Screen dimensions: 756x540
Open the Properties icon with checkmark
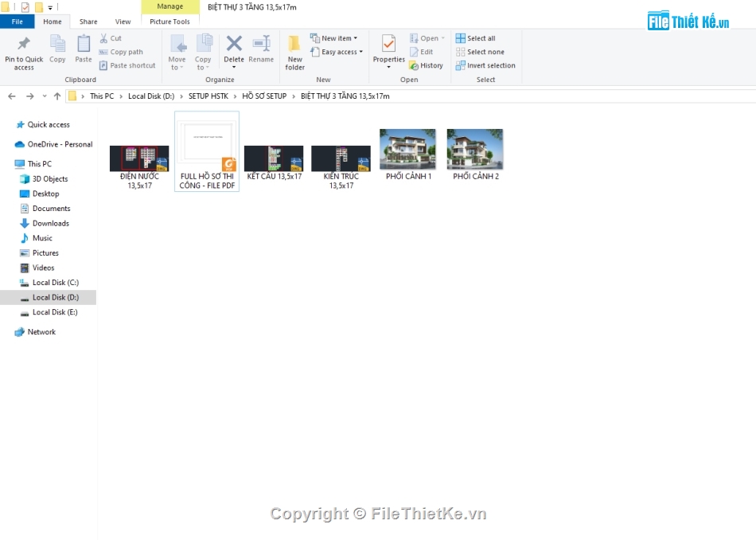coord(388,45)
